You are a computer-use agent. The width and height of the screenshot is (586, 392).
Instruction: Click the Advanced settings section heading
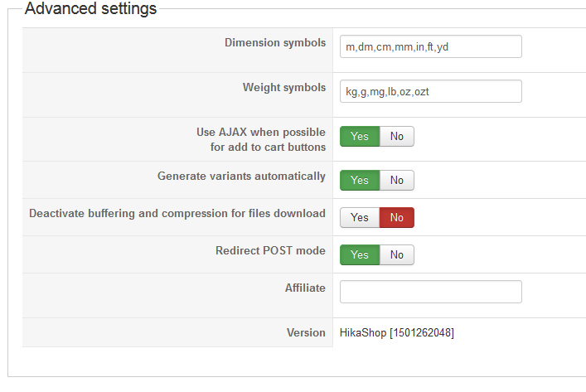[x=90, y=10]
